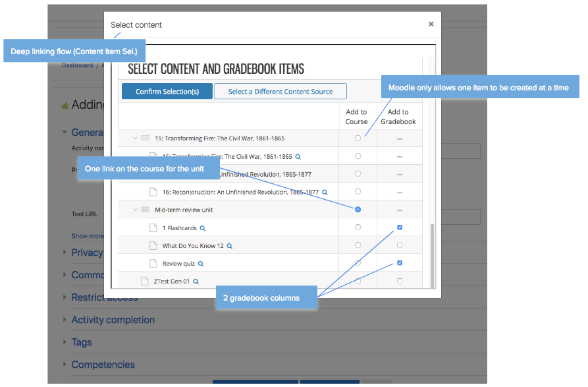Click the dialog's vertical scrollbar
This screenshot has height=387, width=588.
433,254
